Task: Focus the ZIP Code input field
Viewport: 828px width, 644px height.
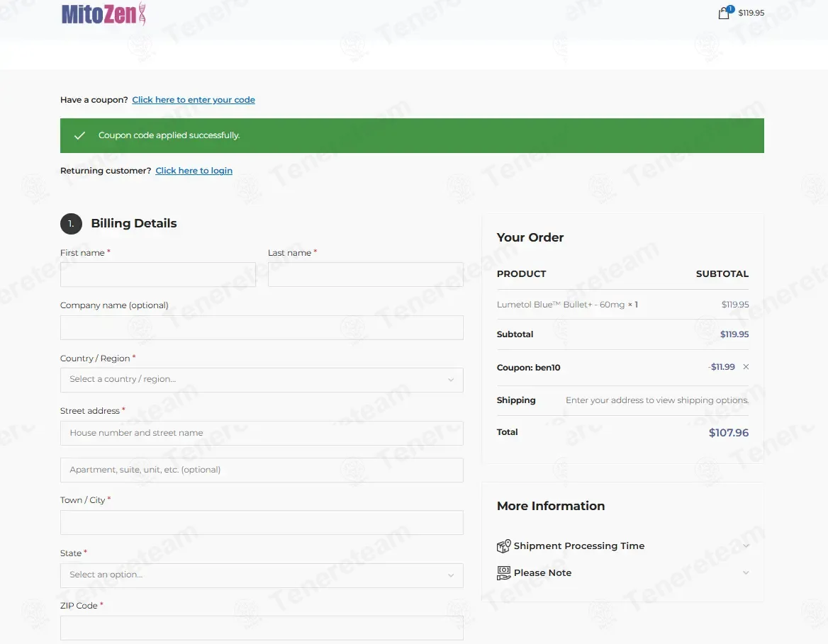Action: point(262,628)
